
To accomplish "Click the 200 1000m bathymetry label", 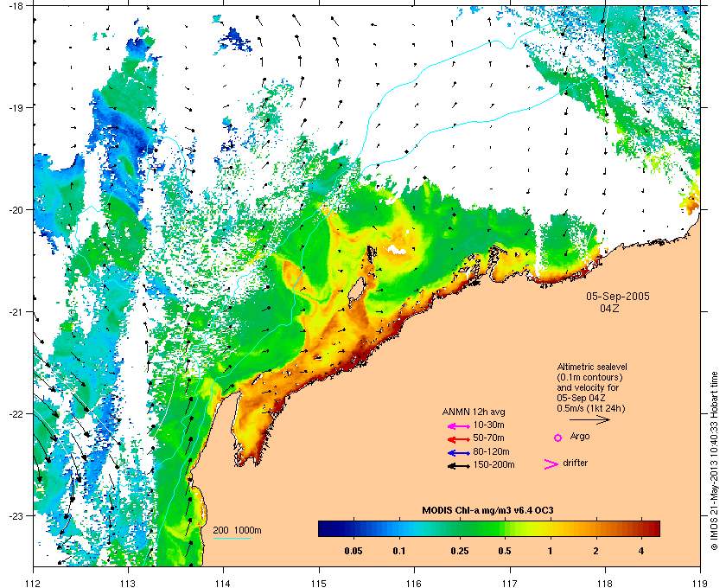I will coord(237,530).
